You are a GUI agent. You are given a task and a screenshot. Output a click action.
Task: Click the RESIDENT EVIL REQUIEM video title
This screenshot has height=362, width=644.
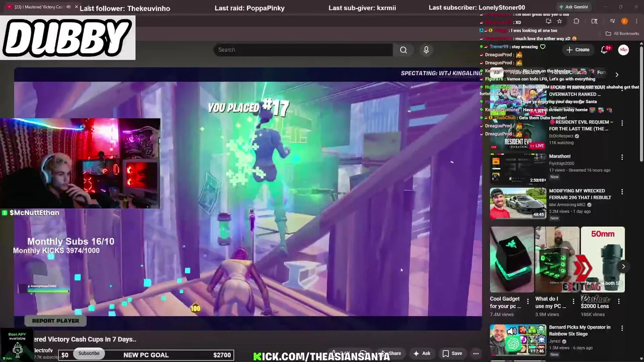(x=581, y=125)
